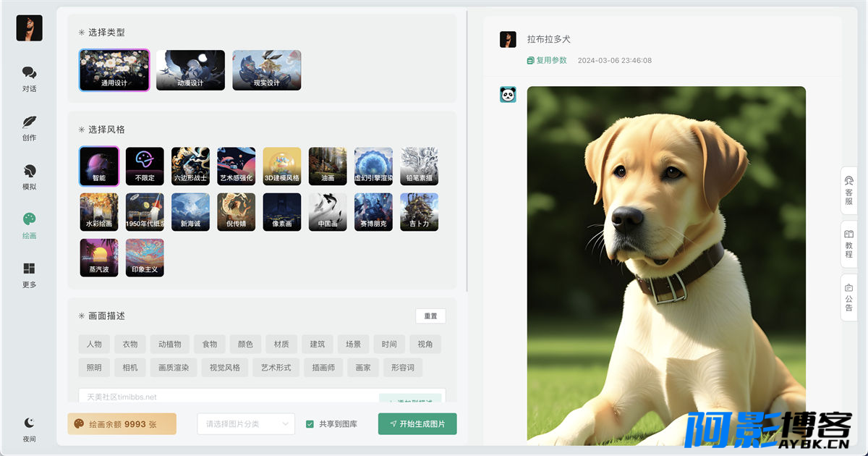The height and width of the screenshot is (456, 868).
Task: Expand the 请选择图片分类 dropdown
Action: coord(246,423)
